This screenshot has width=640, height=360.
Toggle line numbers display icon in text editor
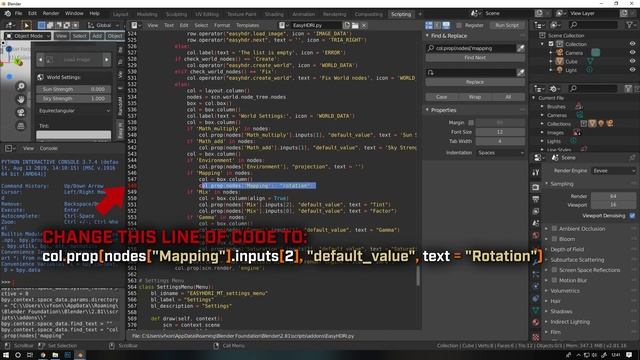(429, 25)
